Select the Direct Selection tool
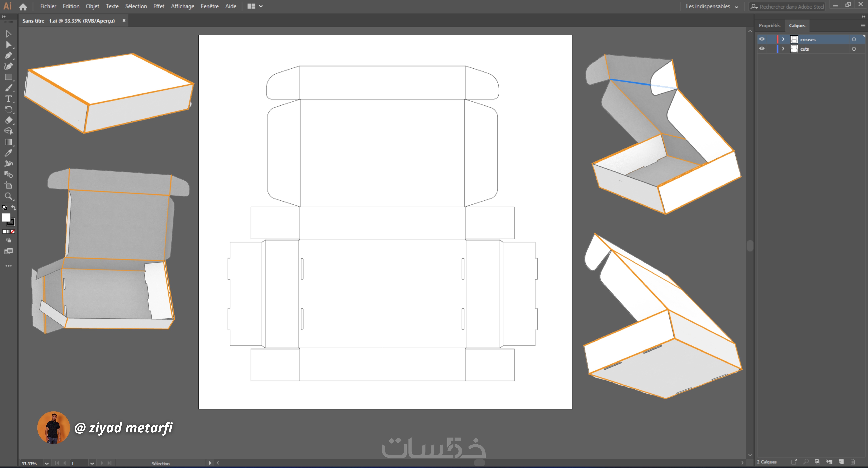Screen dimensions: 868x468 [x=8, y=45]
